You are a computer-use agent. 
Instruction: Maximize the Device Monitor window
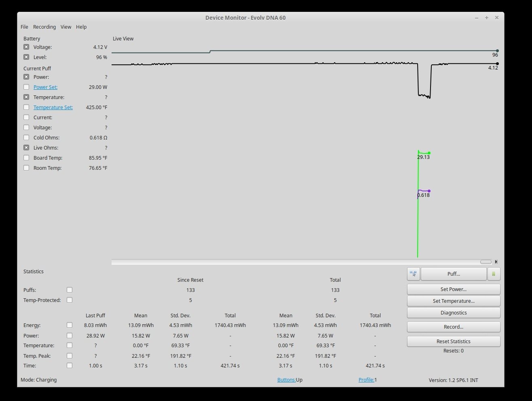click(x=487, y=18)
